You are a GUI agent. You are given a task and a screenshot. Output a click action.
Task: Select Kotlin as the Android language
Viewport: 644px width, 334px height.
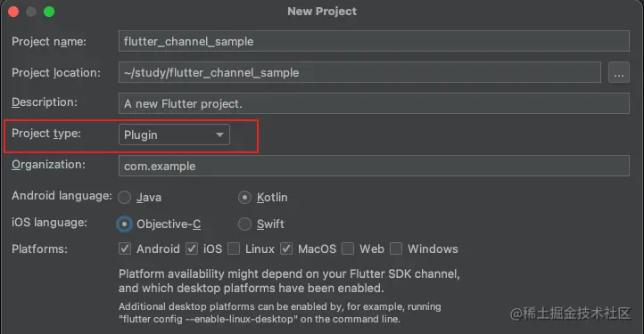(244, 198)
